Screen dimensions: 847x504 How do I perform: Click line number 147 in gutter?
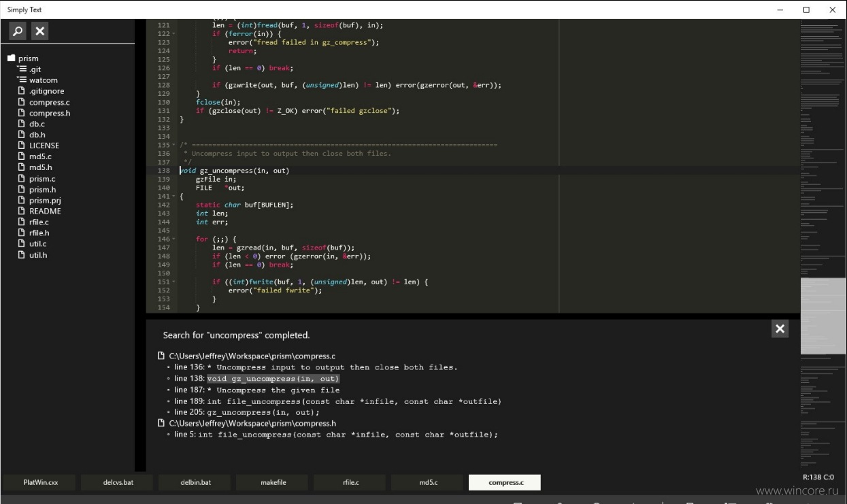pos(163,248)
